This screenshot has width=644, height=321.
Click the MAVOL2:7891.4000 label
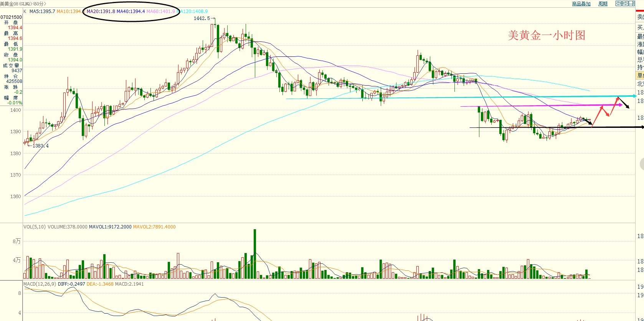click(x=154, y=227)
